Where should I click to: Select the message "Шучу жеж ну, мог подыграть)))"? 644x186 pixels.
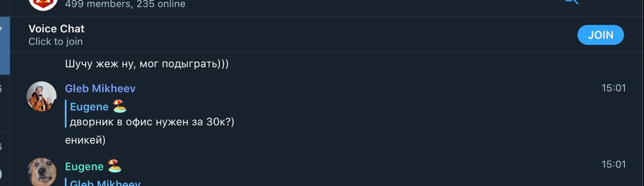[x=147, y=64]
